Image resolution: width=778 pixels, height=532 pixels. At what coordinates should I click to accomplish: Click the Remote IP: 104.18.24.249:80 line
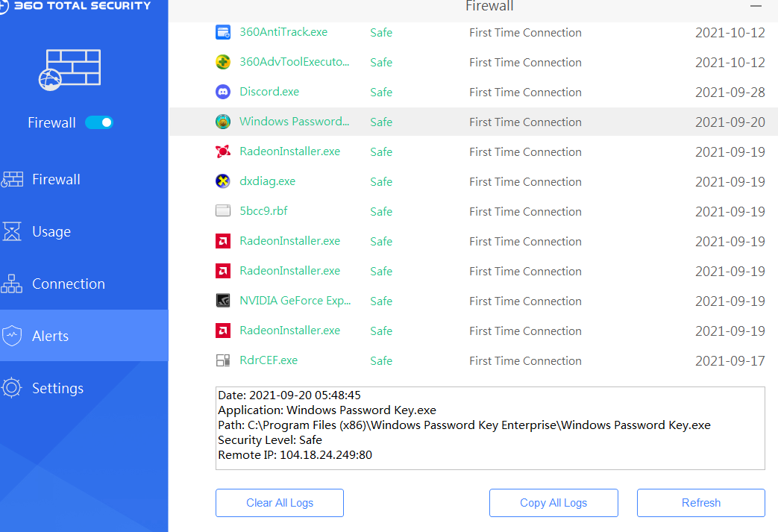tap(295, 454)
